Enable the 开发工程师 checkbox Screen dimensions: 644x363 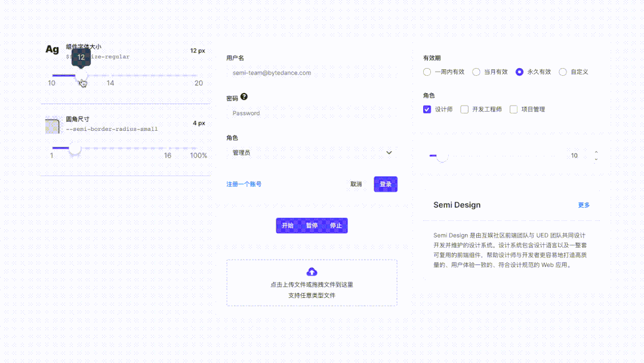tap(464, 109)
